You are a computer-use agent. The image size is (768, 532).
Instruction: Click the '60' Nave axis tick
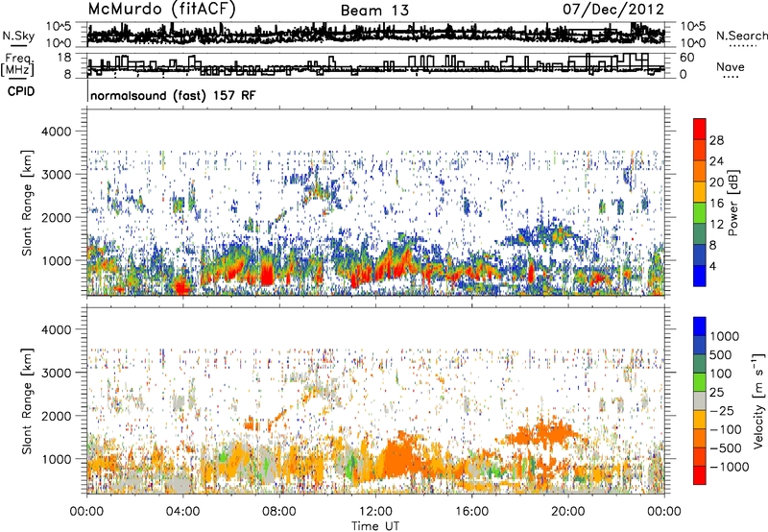coord(686,58)
